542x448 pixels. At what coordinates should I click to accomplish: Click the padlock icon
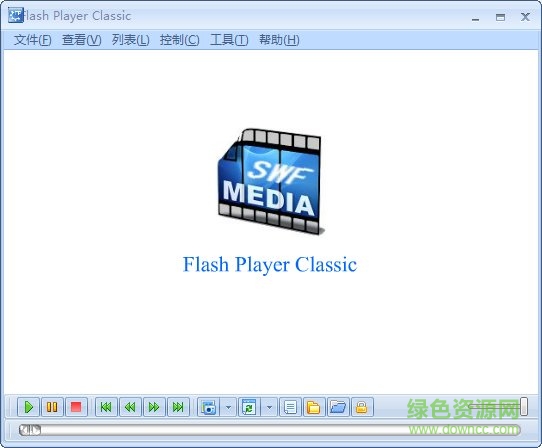[x=362, y=407]
